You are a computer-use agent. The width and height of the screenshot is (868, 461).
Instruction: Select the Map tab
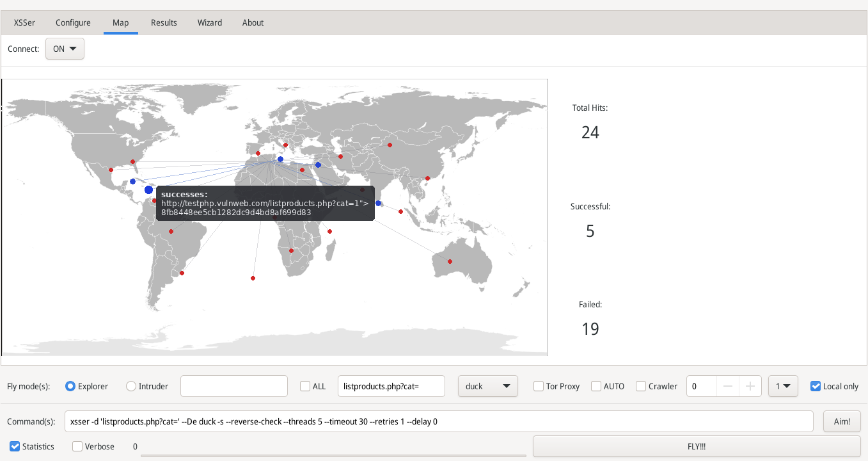point(121,22)
